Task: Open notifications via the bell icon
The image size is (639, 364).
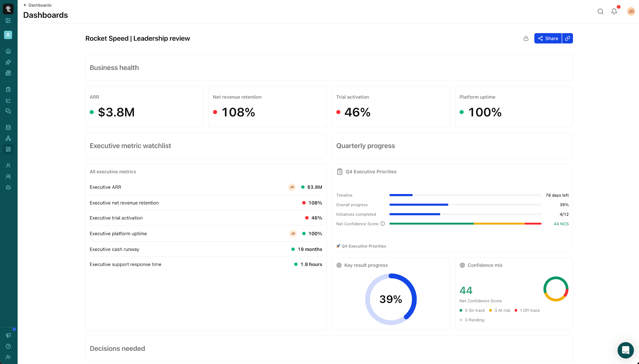Action: coord(614,12)
